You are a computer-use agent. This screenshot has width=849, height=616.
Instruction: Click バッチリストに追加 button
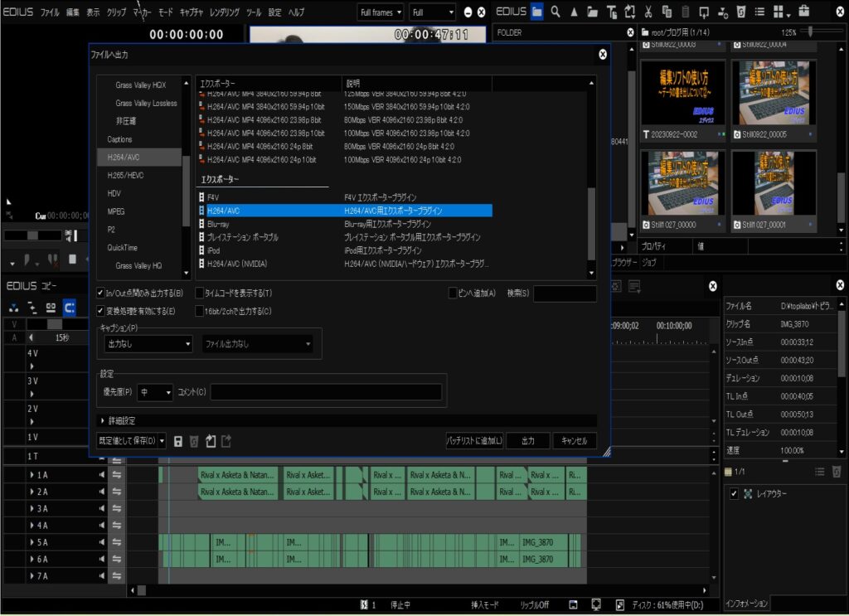pyautogui.click(x=476, y=441)
